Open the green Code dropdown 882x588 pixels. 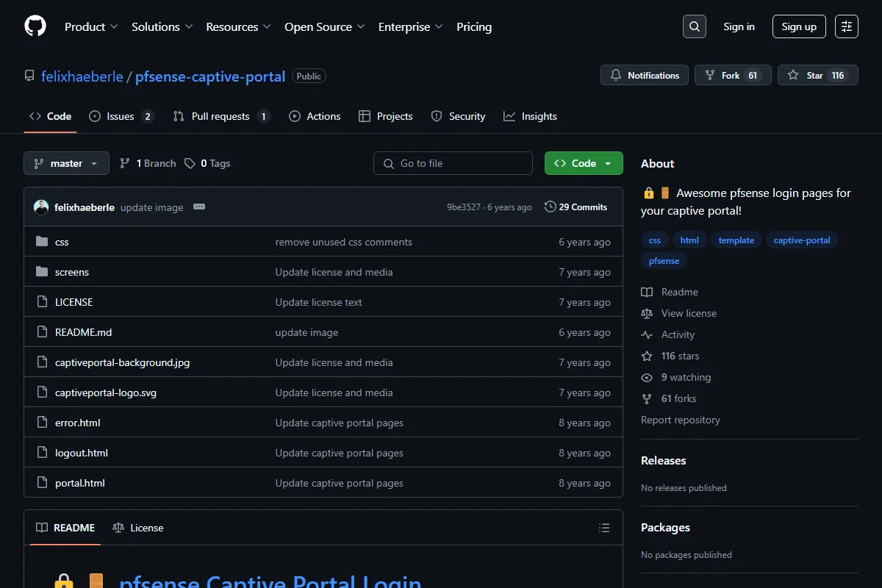tap(584, 163)
